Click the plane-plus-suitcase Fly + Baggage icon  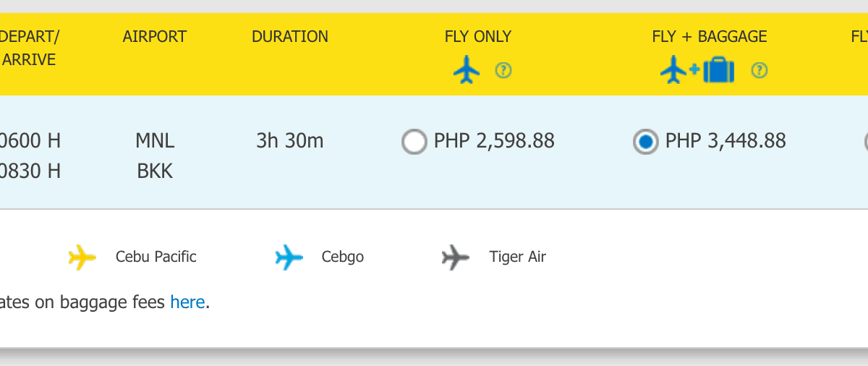click(x=697, y=70)
